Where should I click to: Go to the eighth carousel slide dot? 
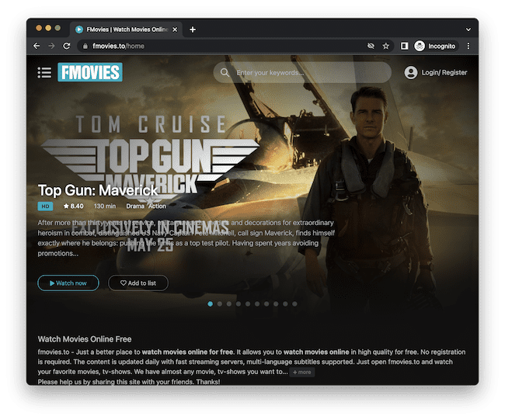click(276, 304)
